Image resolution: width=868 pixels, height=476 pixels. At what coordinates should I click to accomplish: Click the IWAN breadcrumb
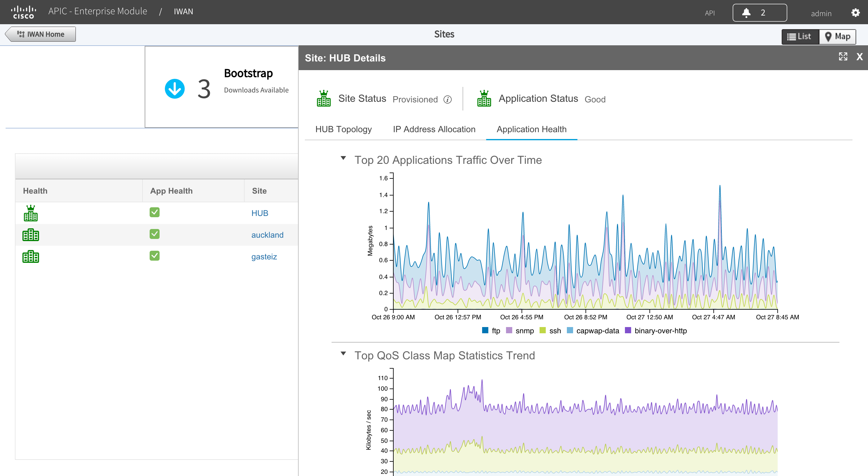tap(183, 11)
